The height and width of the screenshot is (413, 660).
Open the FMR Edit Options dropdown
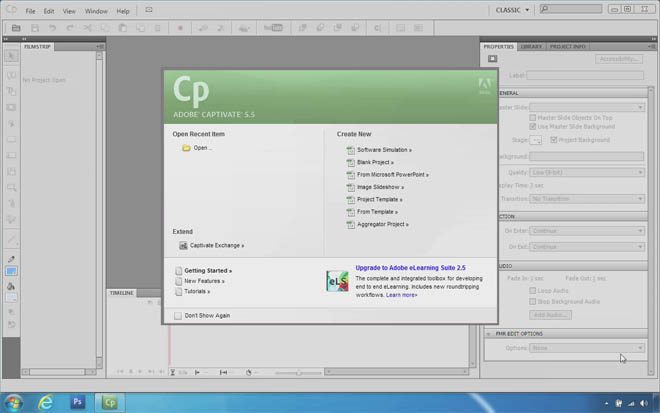coord(587,348)
